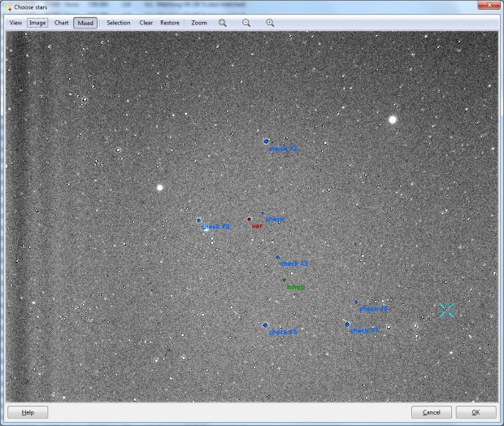Click the Choose stars title bar icon
Screen dimensions: 504x426
click(x=9, y=7)
